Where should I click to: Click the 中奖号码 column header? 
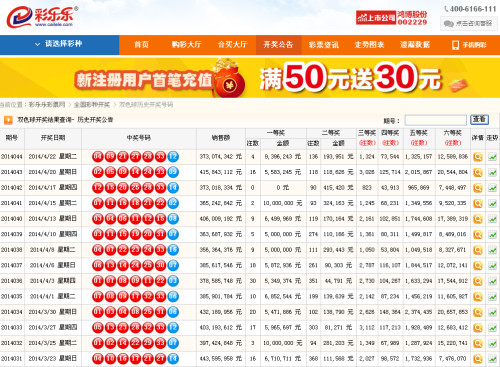(x=139, y=138)
